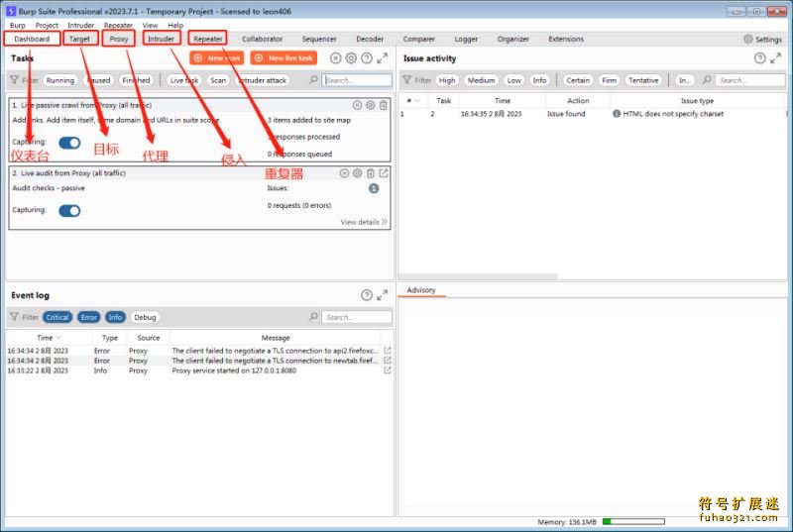The height and width of the screenshot is (532, 793).
Task: Open help for the Tasks panel
Action: pyautogui.click(x=367, y=58)
